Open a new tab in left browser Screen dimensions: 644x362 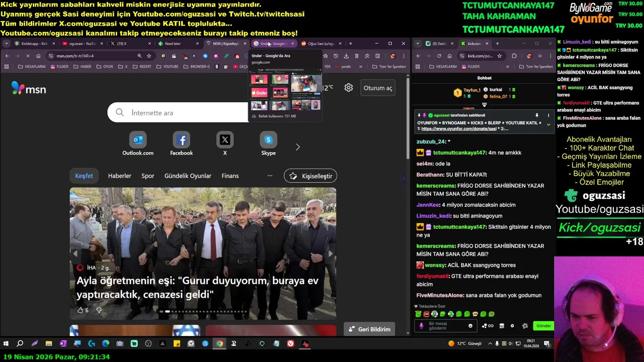[351, 44]
